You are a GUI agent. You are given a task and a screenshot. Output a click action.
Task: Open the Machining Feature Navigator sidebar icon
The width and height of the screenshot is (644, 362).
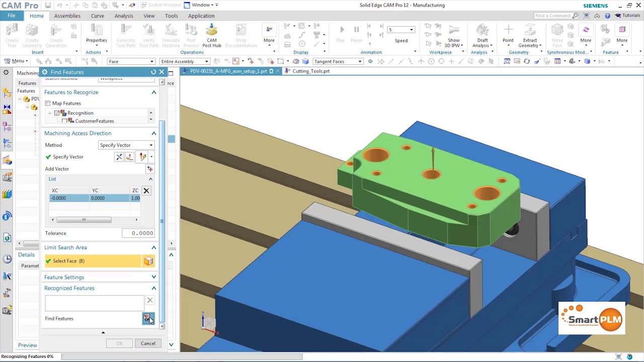pyautogui.click(x=7, y=161)
